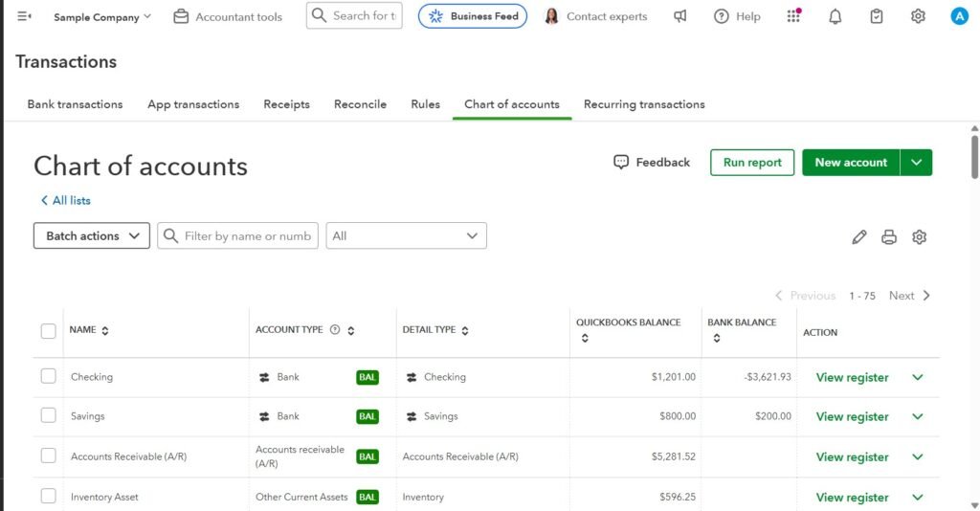
Task: Open the Batch actions dropdown
Action: [92, 236]
